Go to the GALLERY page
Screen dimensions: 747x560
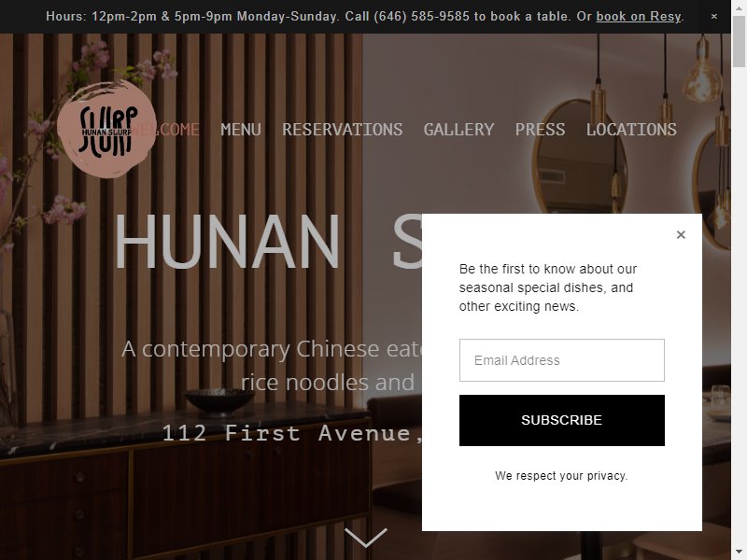click(x=458, y=130)
